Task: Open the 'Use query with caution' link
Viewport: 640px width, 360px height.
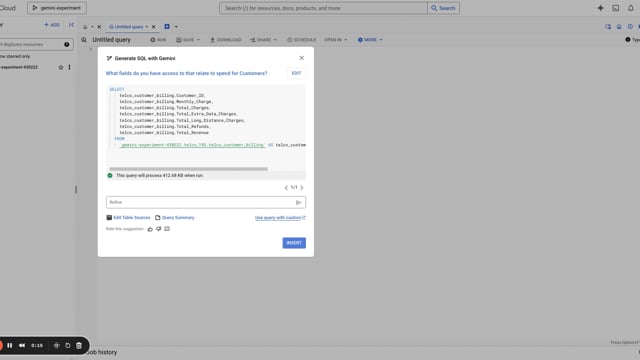Action: point(280,218)
